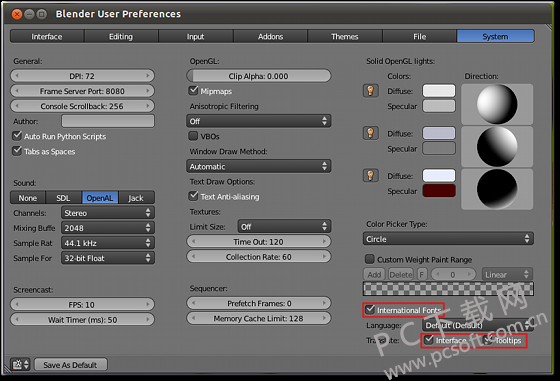The image size is (560, 381).
Task: Click Memory Cache Limit 128 field
Action: point(259,318)
